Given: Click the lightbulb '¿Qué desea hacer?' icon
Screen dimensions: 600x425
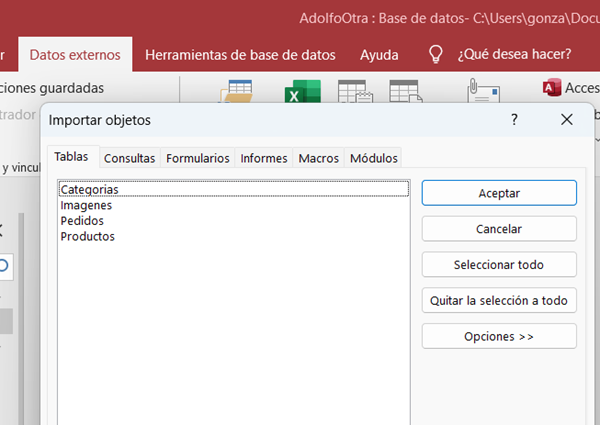Looking at the screenshot, I should 435,54.
